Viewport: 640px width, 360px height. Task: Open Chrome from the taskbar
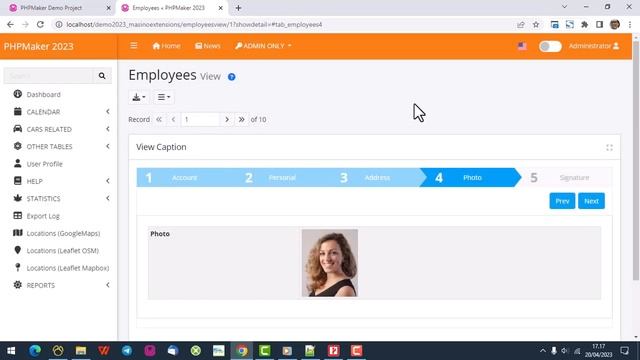coord(242,351)
